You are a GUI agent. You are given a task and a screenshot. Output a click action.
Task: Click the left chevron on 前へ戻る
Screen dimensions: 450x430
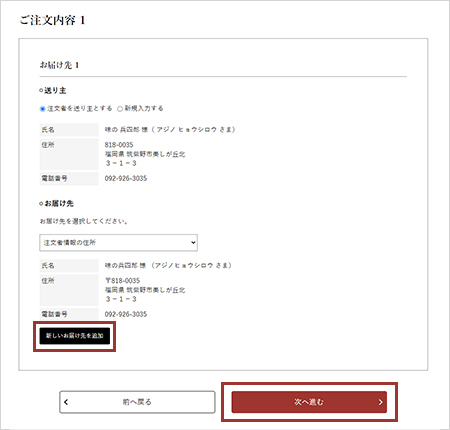click(x=66, y=402)
